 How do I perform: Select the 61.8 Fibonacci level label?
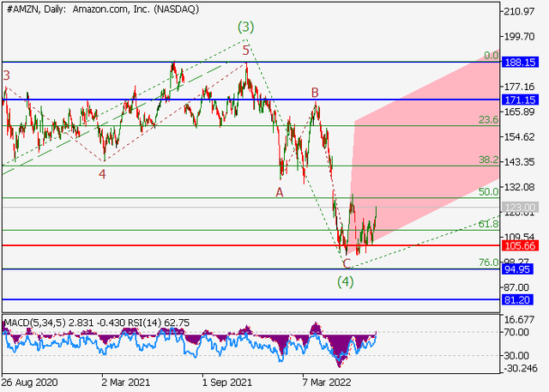pos(488,224)
